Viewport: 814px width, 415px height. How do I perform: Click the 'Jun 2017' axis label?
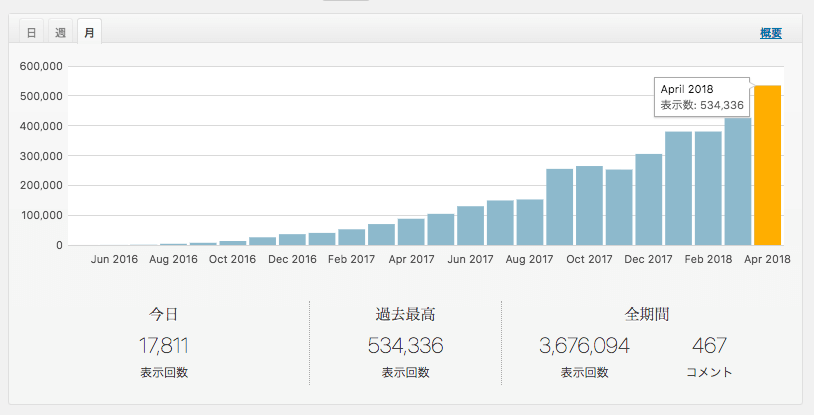click(x=470, y=259)
